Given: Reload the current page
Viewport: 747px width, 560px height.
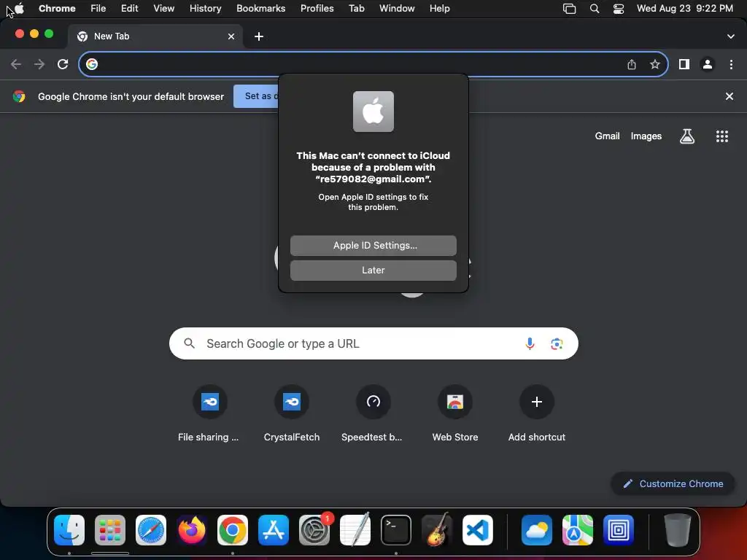Looking at the screenshot, I should 63,64.
